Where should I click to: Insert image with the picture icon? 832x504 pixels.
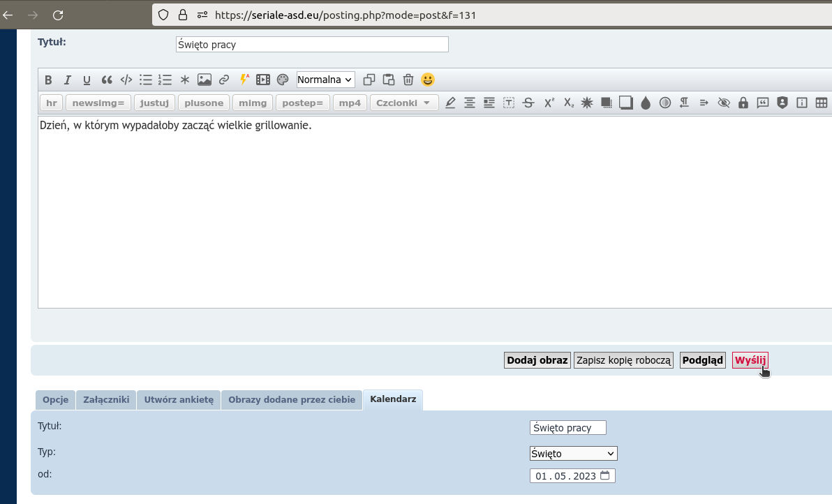205,80
